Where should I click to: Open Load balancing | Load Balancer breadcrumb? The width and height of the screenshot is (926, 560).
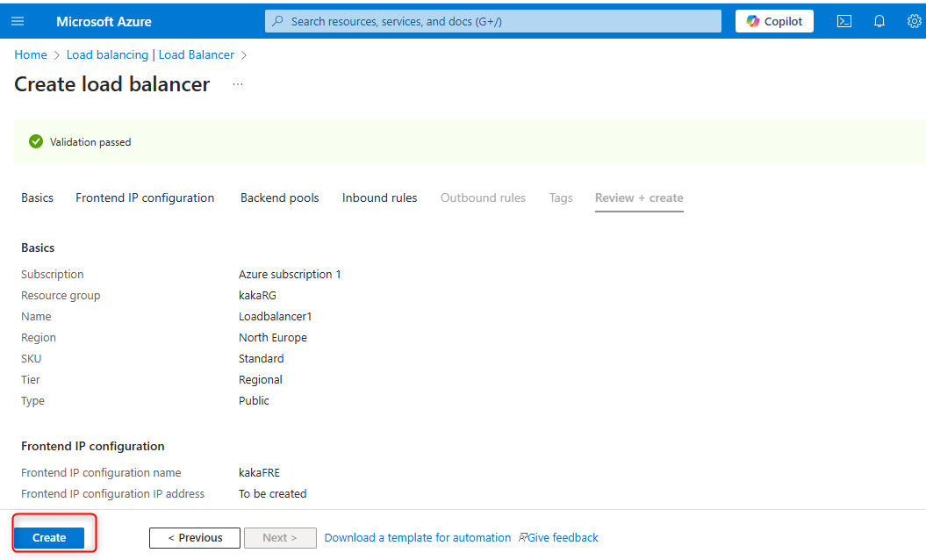pyautogui.click(x=150, y=55)
